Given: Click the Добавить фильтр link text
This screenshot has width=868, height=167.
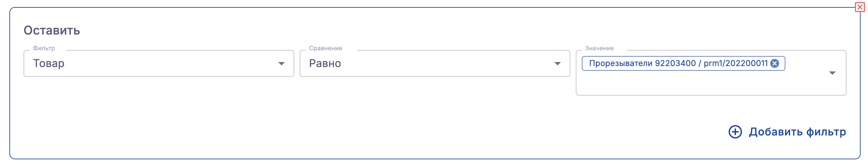Looking at the screenshot, I should tap(797, 132).
